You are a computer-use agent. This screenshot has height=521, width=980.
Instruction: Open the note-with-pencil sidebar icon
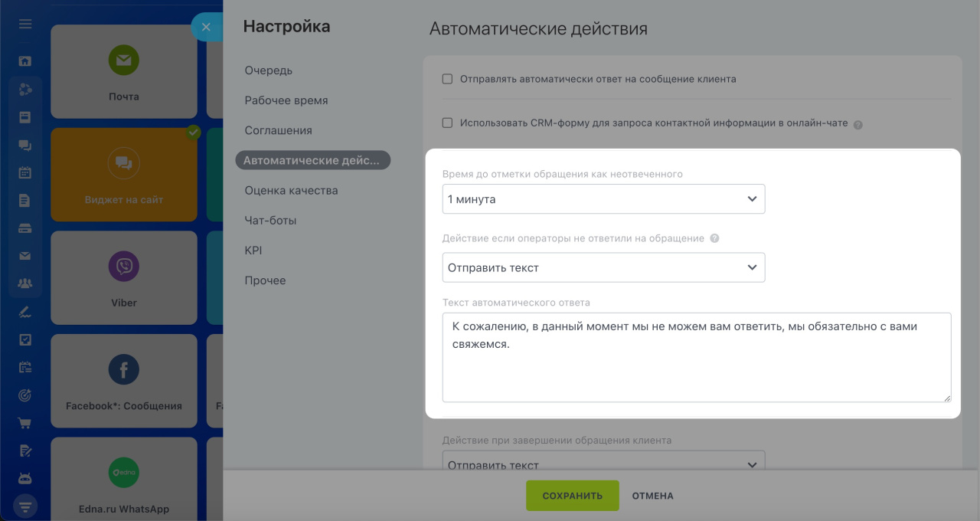point(25,451)
